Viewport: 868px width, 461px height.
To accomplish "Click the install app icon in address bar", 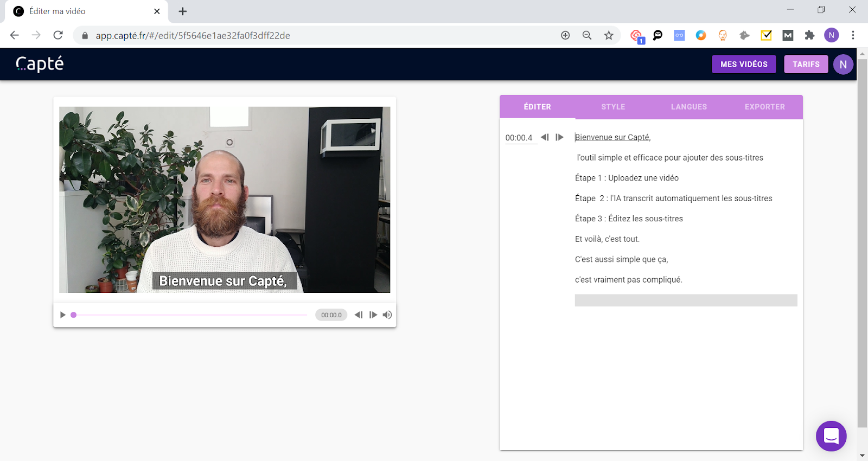I will [x=565, y=35].
